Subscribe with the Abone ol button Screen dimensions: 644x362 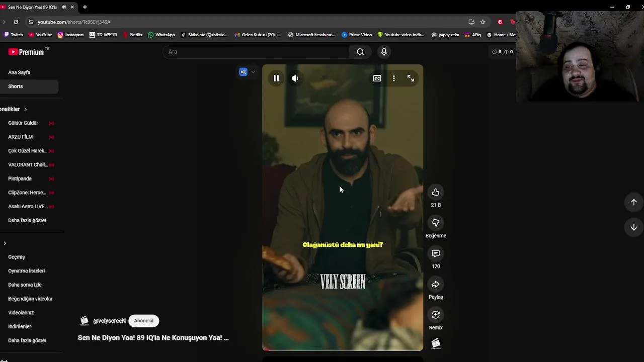[x=144, y=321]
